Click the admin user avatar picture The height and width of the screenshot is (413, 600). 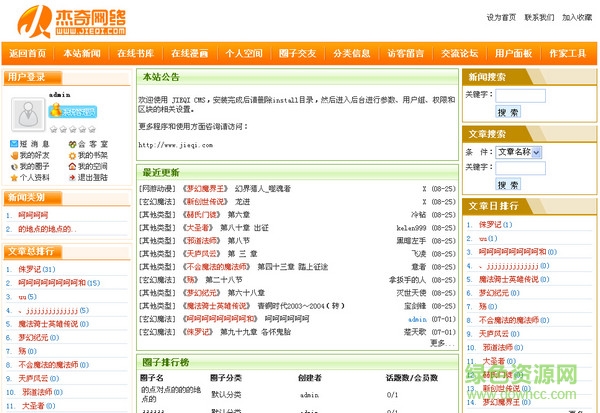click(27, 116)
